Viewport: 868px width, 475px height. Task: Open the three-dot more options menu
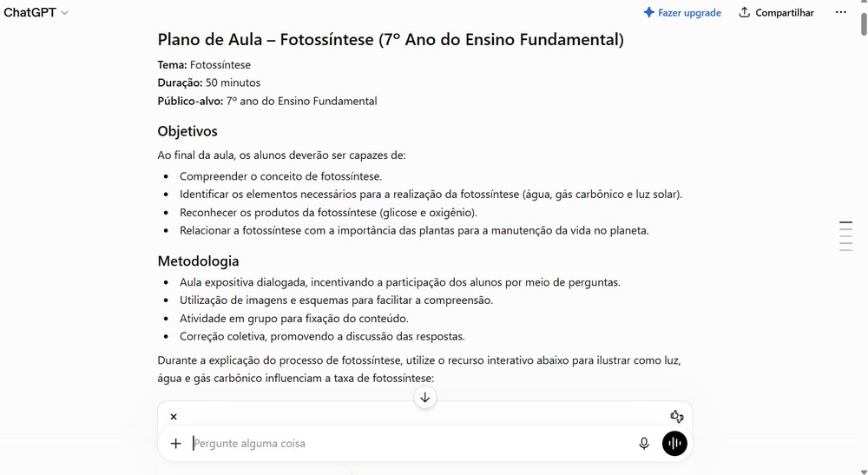[x=840, y=12]
